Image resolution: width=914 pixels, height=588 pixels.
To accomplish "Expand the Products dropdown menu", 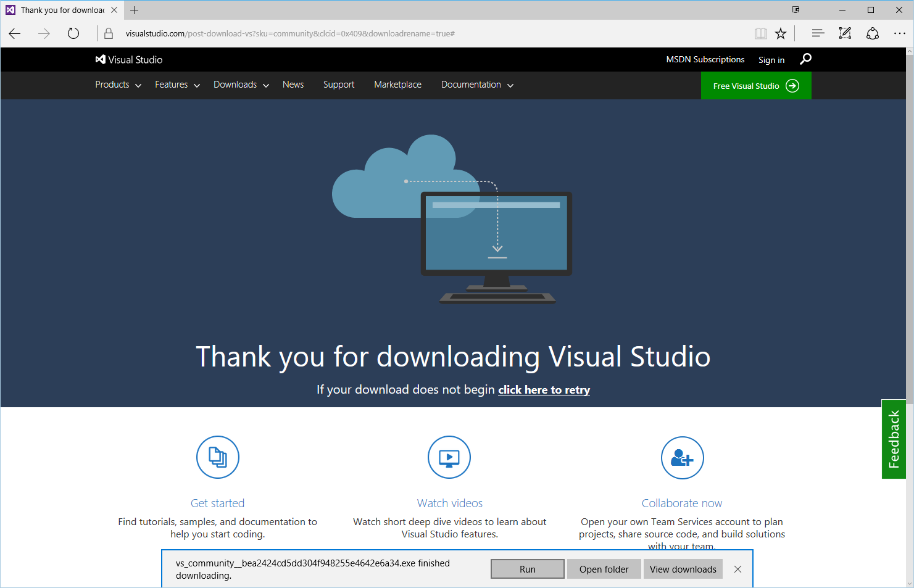I will (x=118, y=85).
